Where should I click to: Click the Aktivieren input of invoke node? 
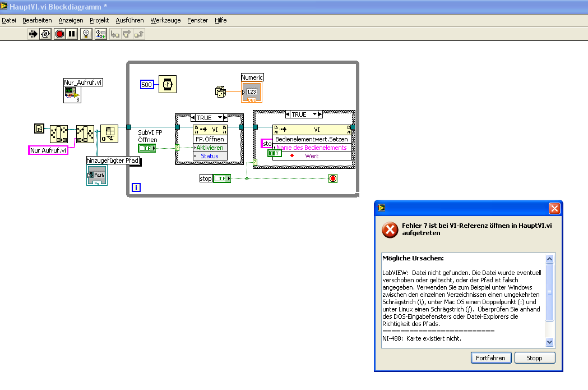[210, 148]
